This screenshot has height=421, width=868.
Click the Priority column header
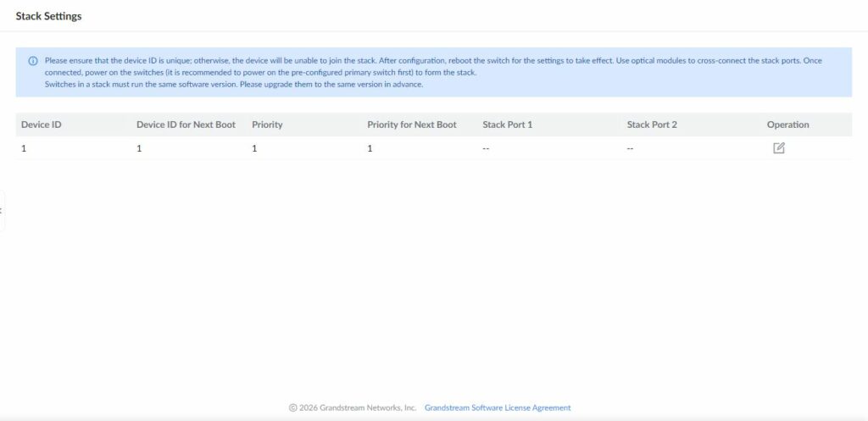pos(267,125)
